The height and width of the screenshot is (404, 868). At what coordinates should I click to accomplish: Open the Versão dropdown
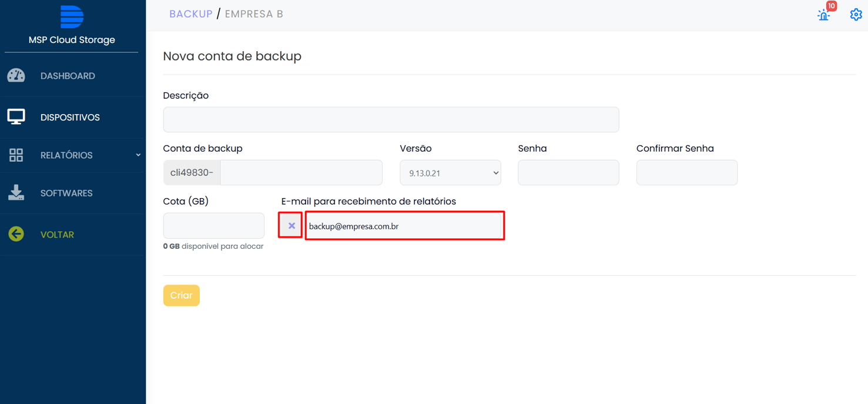point(450,173)
